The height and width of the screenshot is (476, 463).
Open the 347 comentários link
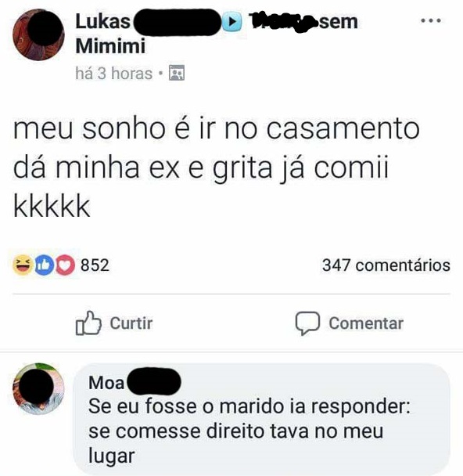tap(386, 265)
